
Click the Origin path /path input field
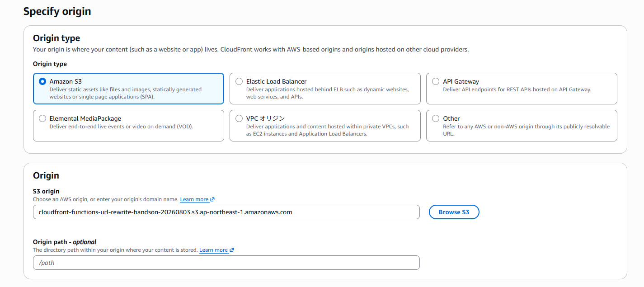click(x=226, y=263)
